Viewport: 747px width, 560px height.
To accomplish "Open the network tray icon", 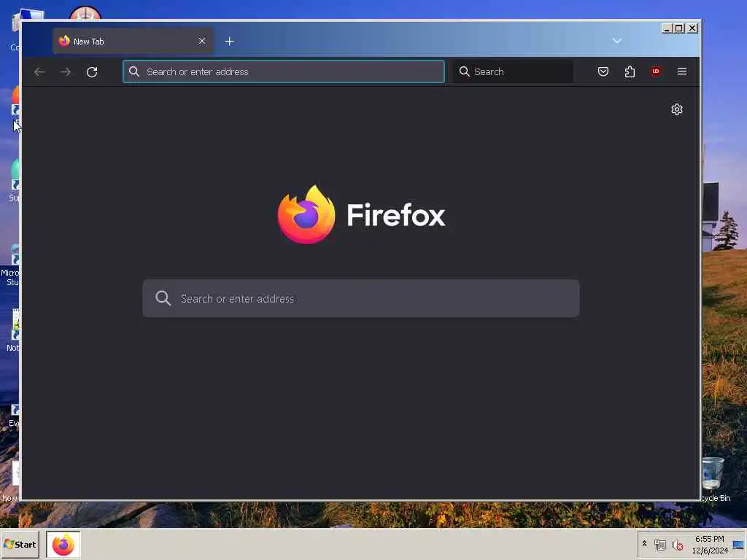I will (659, 544).
